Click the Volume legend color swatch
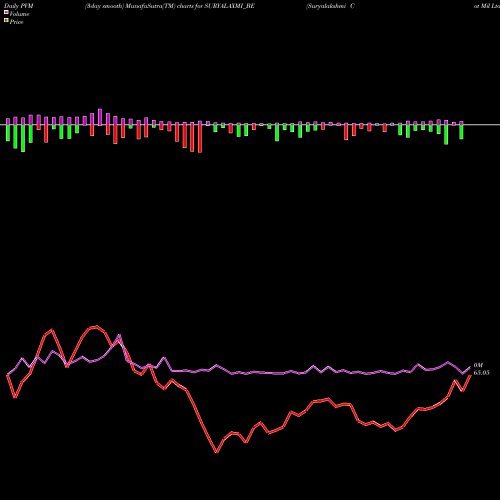 [6, 13]
